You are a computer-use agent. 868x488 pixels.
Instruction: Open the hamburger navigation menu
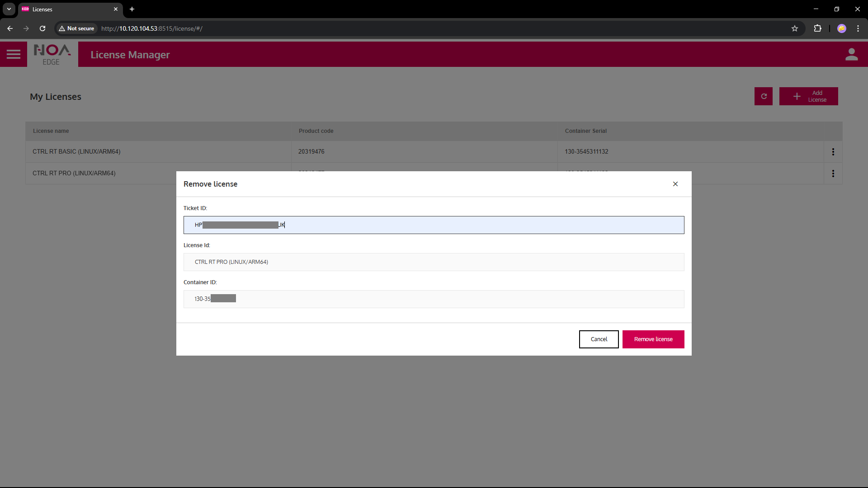[x=14, y=54]
